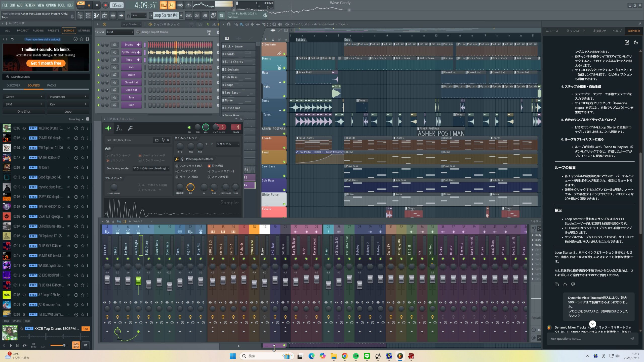644x362 pixels.
Task: Toggle the sampler ON channel switch
Action: pos(189,127)
